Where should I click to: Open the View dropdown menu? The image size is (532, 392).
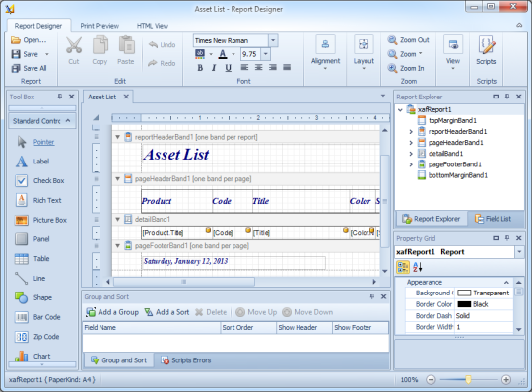click(x=453, y=52)
